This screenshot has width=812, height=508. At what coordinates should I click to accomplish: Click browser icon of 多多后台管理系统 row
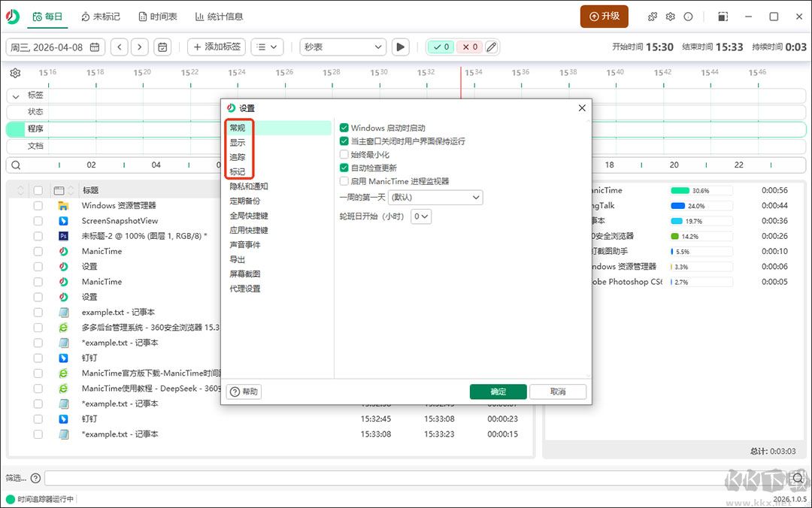point(63,328)
